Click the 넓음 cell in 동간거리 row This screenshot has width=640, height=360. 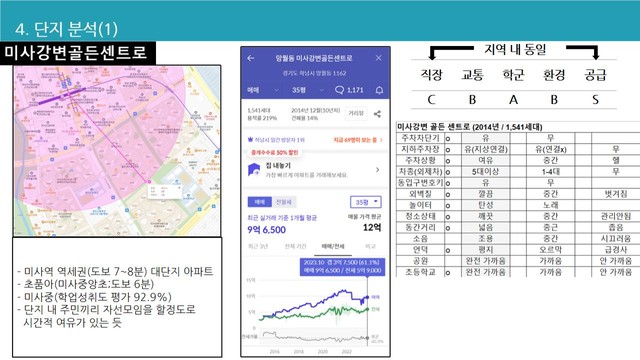[485, 227]
